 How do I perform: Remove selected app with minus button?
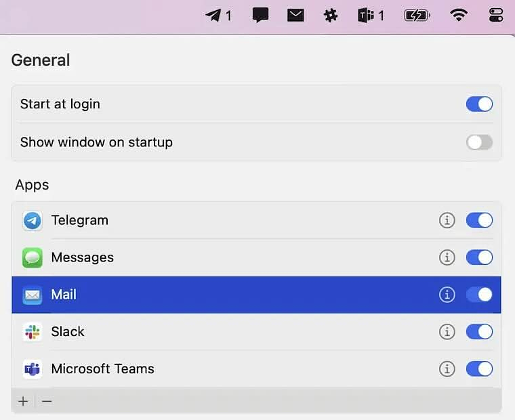47,401
